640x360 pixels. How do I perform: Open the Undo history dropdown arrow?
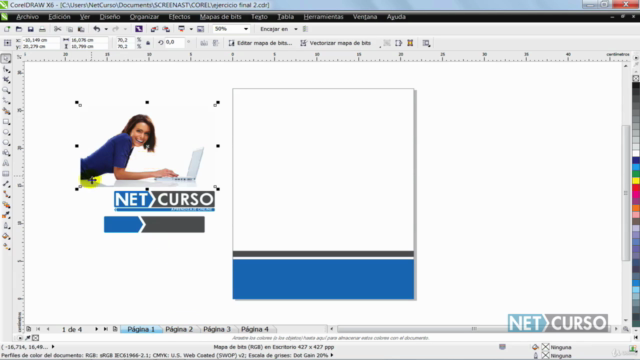106,29
